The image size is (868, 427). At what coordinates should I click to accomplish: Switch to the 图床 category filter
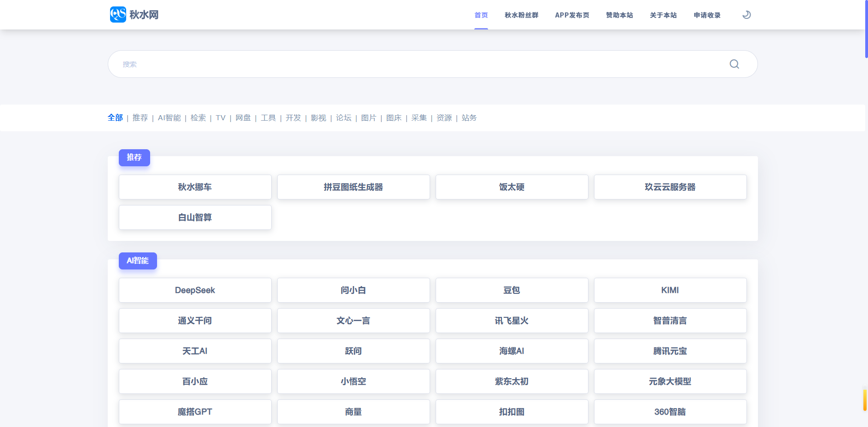(x=394, y=118)
